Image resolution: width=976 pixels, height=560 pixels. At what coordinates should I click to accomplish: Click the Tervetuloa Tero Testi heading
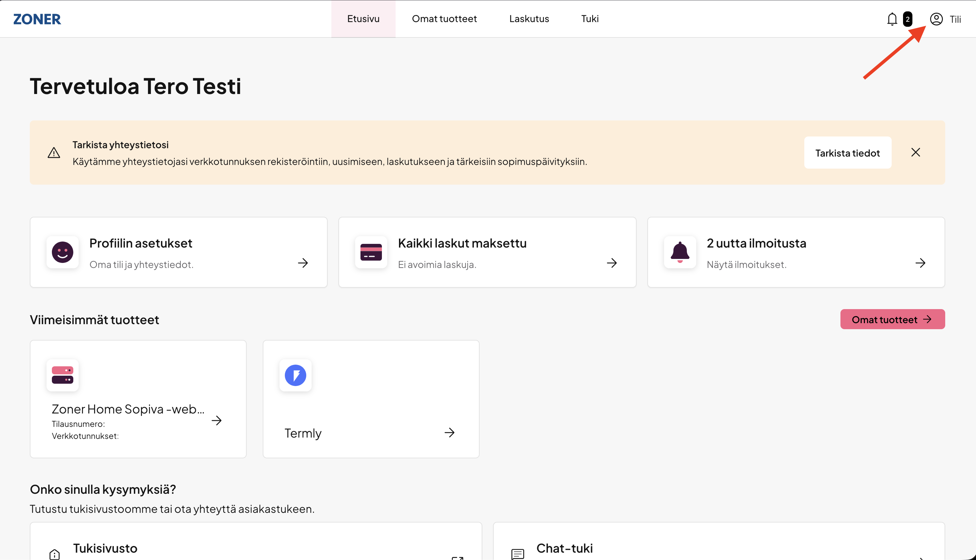(x=136, y=86)
